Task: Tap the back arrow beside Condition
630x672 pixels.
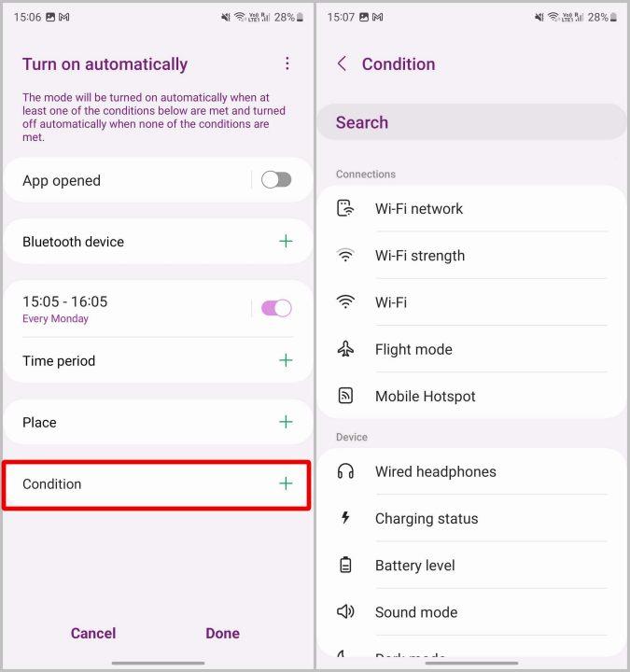Action: tap(342, 63)
